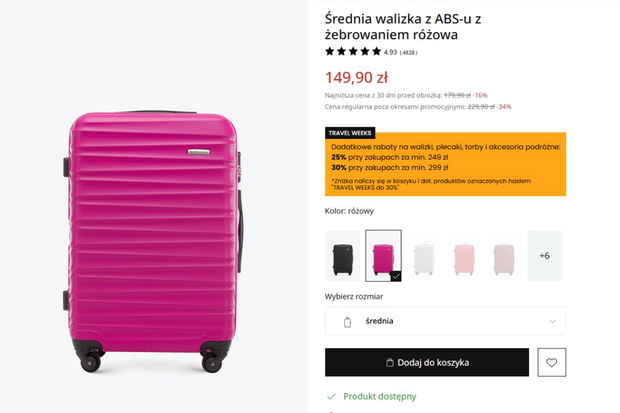This screenshot has height=413, width=620.
Task: Click the shopping bag icon in Dodaj do koszyka
Action: [389, 362]
